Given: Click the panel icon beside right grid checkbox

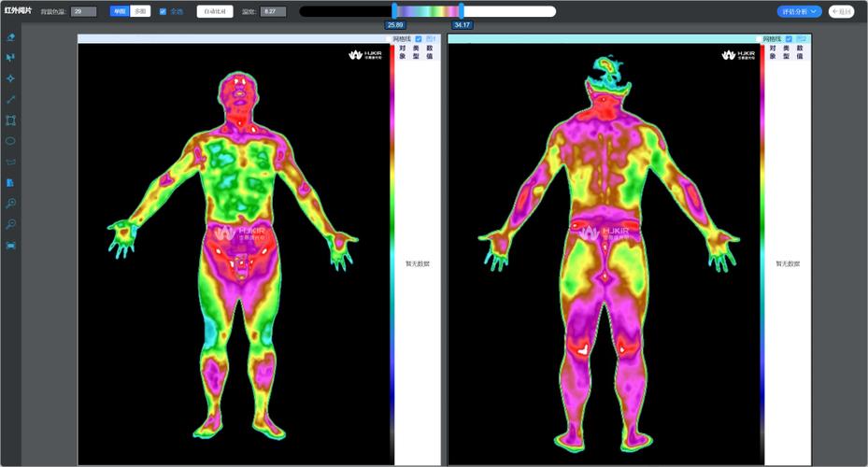Looking at the screenshot, I should pos(801,38).
